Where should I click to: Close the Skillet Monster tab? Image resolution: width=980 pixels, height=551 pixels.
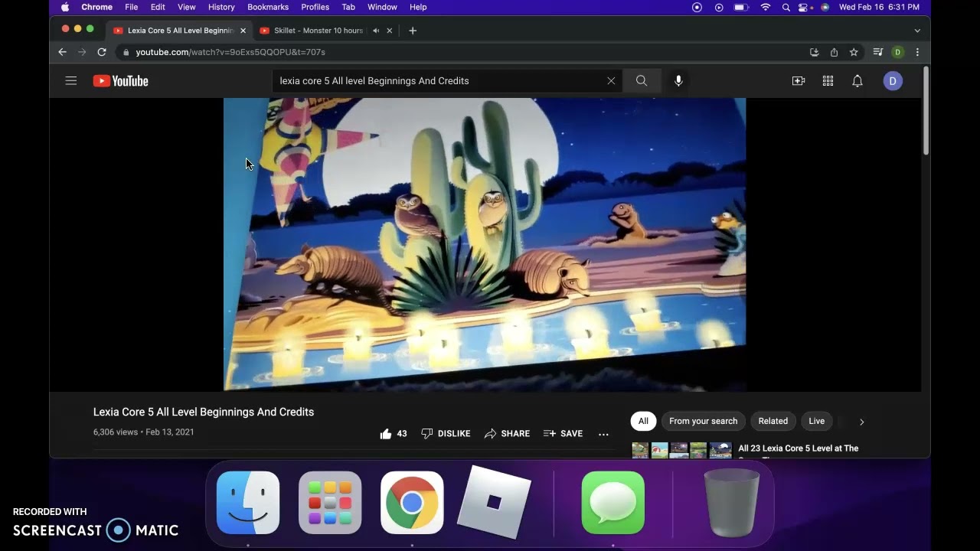pyautogui.click(x=389, y=31)
